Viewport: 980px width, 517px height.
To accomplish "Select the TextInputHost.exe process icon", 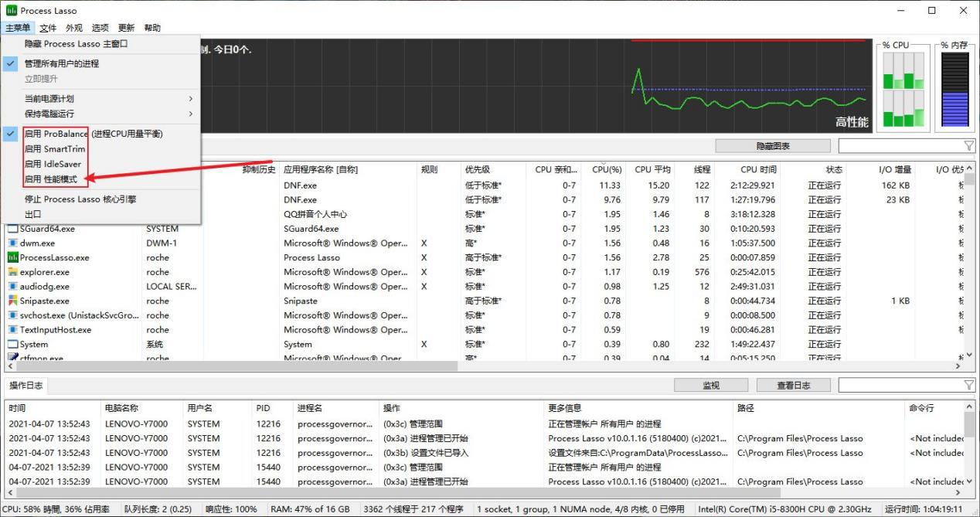I will click(x=12, y=330).
